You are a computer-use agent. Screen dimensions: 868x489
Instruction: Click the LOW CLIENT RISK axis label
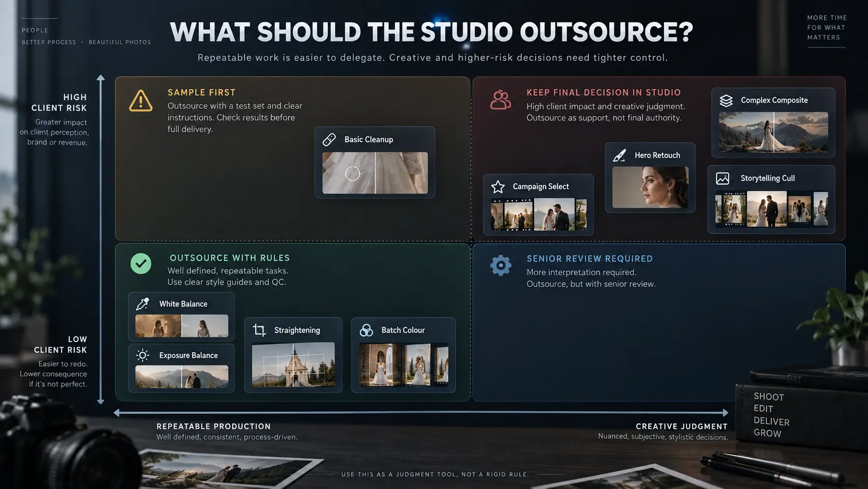[x=61, y=345]
